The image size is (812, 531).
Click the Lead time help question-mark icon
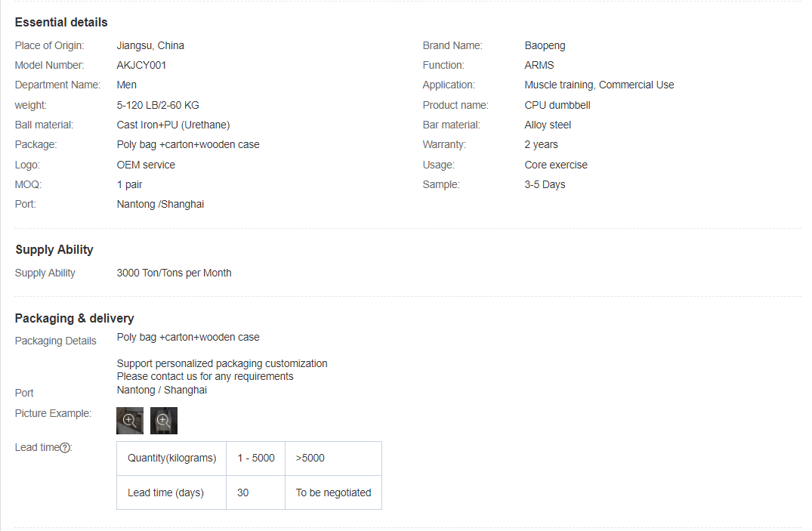pos(66,448)
